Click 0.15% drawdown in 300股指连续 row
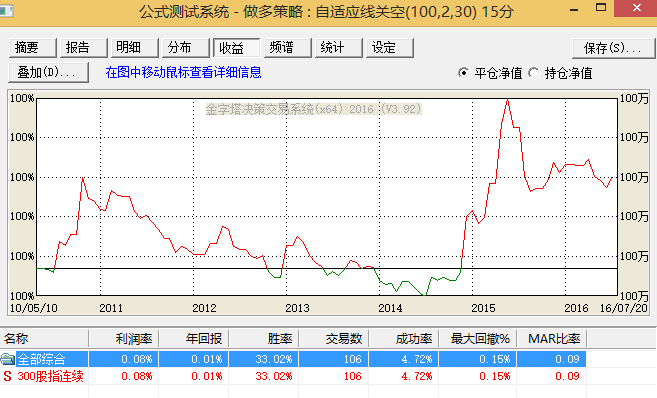The image size is (657, 398). (x=494, y=376)
